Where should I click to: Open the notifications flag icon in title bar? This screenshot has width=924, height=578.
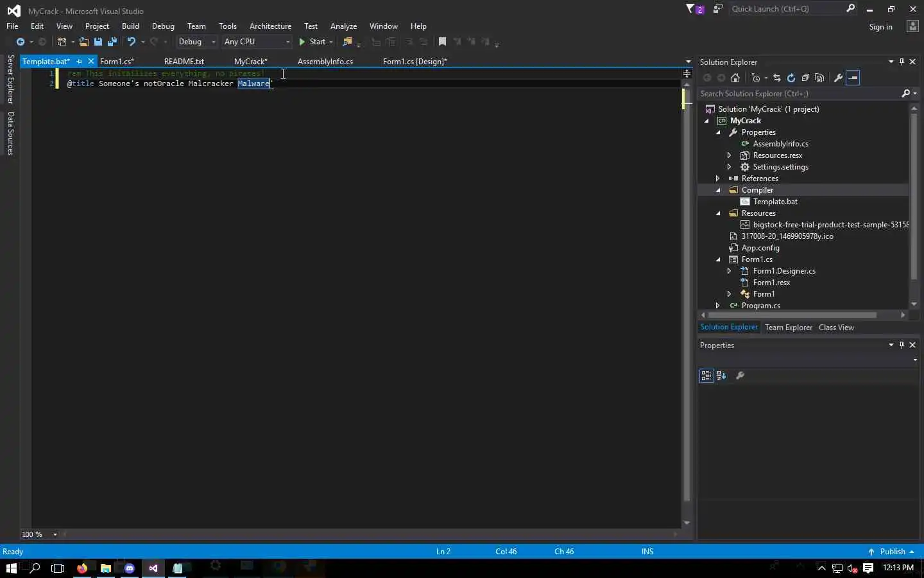pos(690,9)
